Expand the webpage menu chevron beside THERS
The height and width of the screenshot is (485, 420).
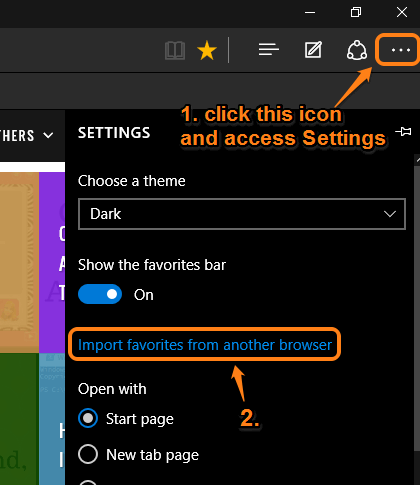[x=48, y=135]
